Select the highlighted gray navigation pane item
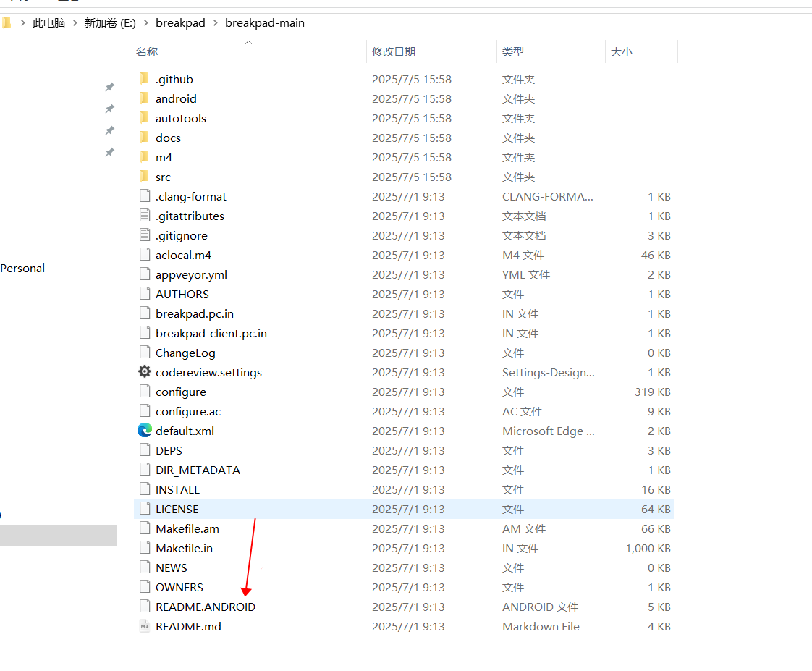Image resolution: width=812 pixels, height=671 pixels. 59,535
